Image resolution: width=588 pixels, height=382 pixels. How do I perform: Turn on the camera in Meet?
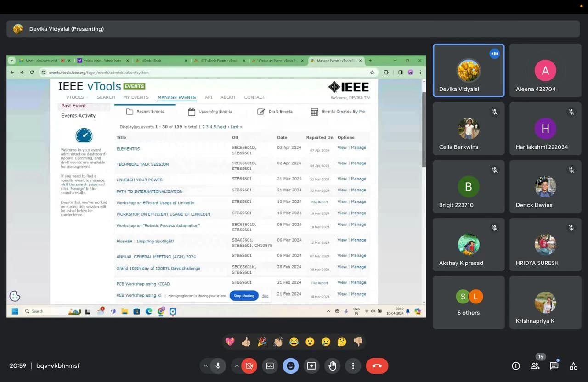[249, 366]
